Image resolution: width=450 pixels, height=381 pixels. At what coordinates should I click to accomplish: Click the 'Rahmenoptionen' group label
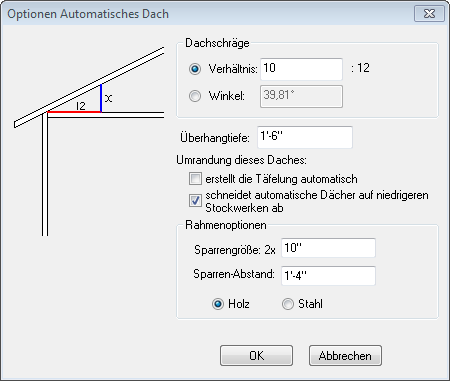226,225
